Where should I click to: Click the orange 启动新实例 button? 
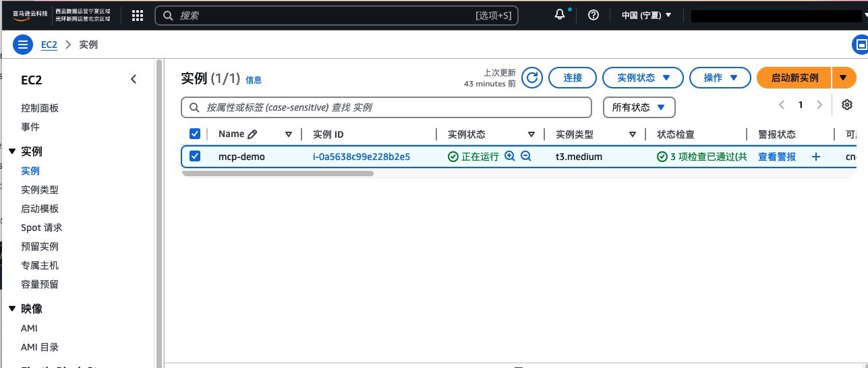point(794,78)
